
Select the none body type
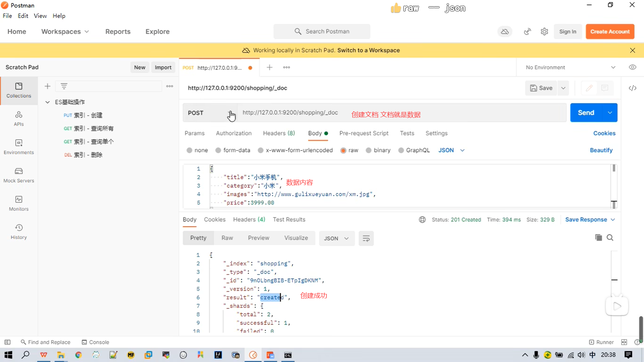tap(190, 150)
